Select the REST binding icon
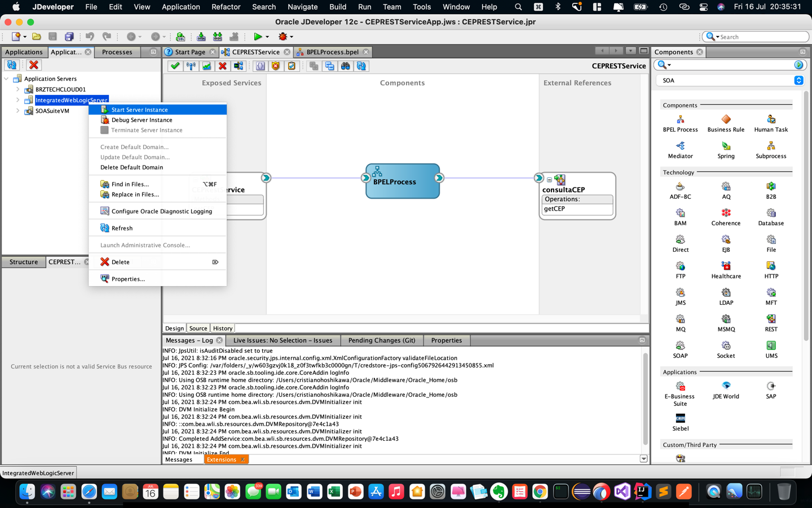This screenshot has width=812, height=508. [x=771, y=319]
